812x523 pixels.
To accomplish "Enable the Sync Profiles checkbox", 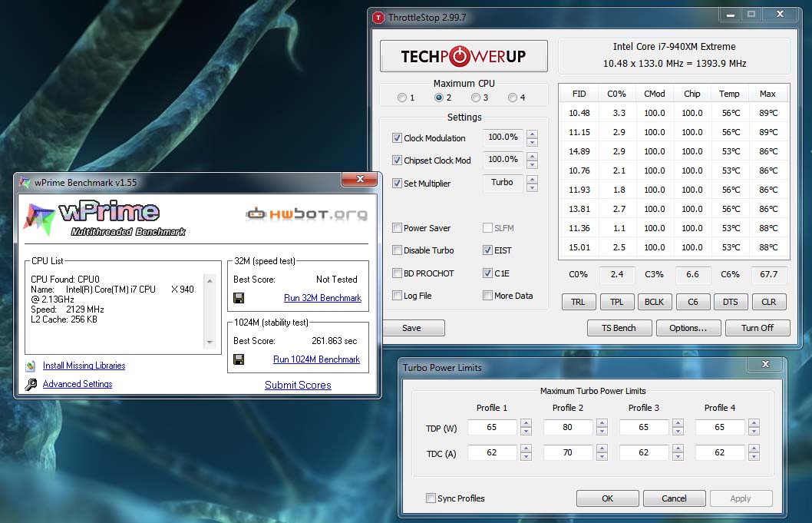I will (x=431, y=498).
